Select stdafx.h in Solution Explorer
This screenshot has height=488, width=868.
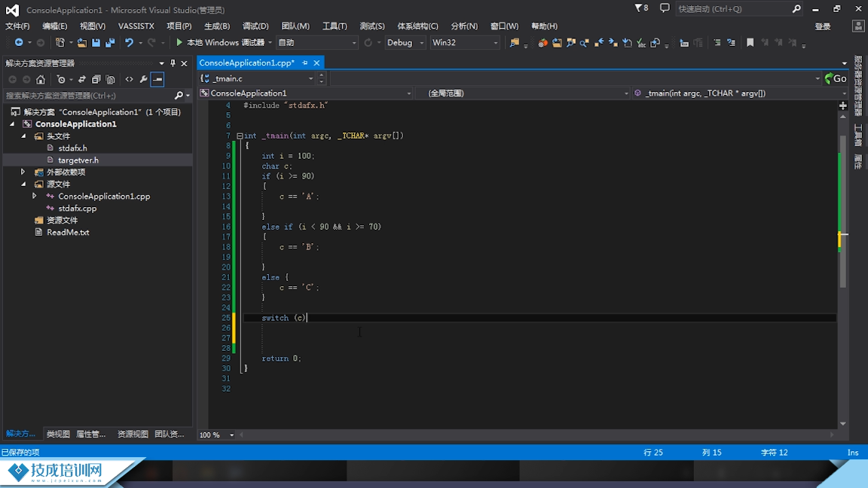point(72,148)
